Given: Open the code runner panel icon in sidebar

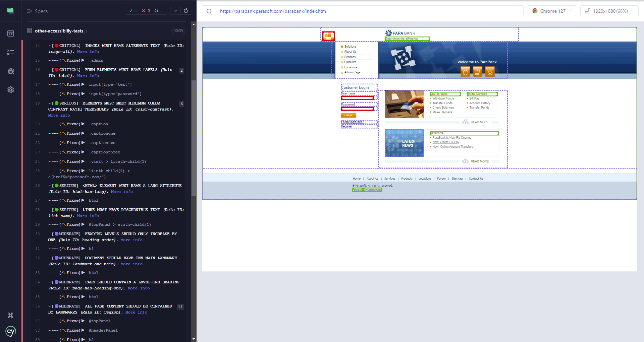Looking at the screenshot, I should (11, 33).
